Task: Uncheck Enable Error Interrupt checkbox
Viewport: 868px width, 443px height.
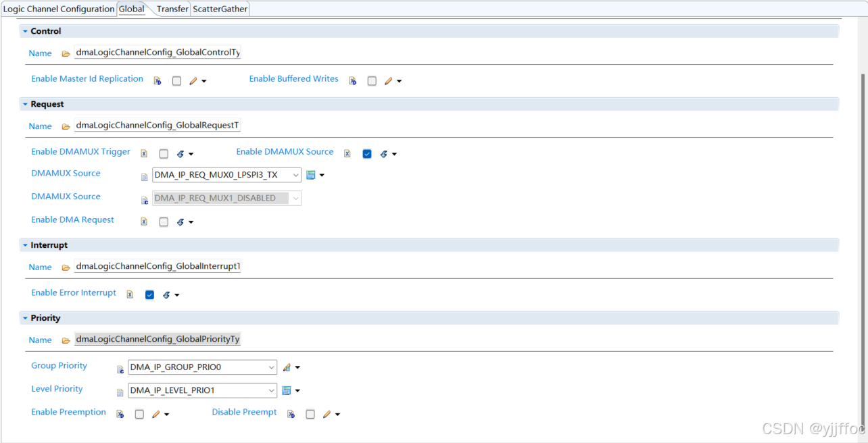Action: coord(149,295)
